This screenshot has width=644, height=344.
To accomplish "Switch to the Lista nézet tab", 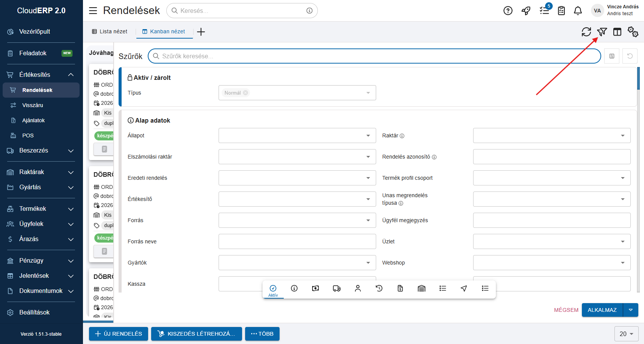I will pos(109,31).
